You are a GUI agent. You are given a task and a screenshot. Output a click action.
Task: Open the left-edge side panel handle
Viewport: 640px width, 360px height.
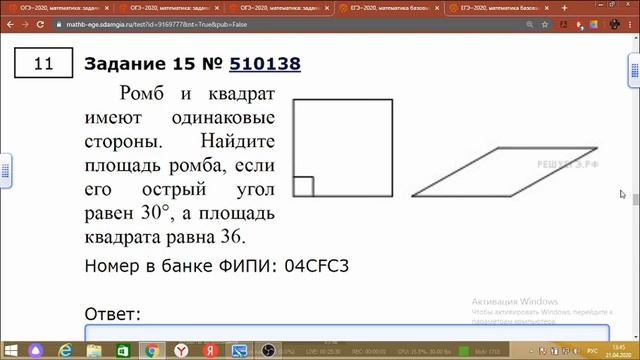5,171
